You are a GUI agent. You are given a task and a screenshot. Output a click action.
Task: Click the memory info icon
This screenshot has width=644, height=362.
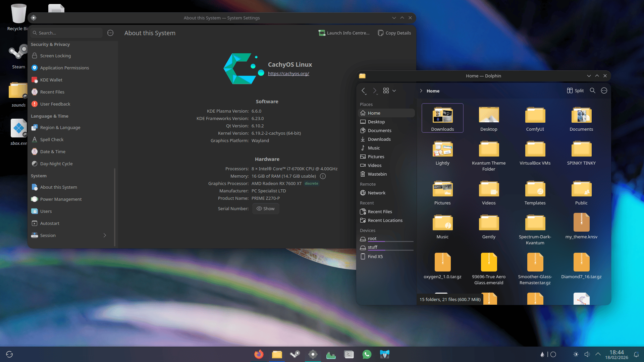(323, 176)
